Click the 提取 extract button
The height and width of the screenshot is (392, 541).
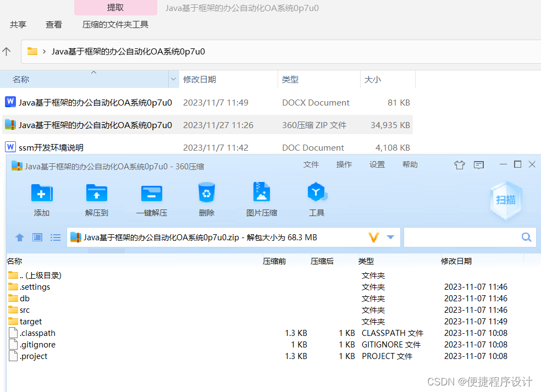click(115, 8)
